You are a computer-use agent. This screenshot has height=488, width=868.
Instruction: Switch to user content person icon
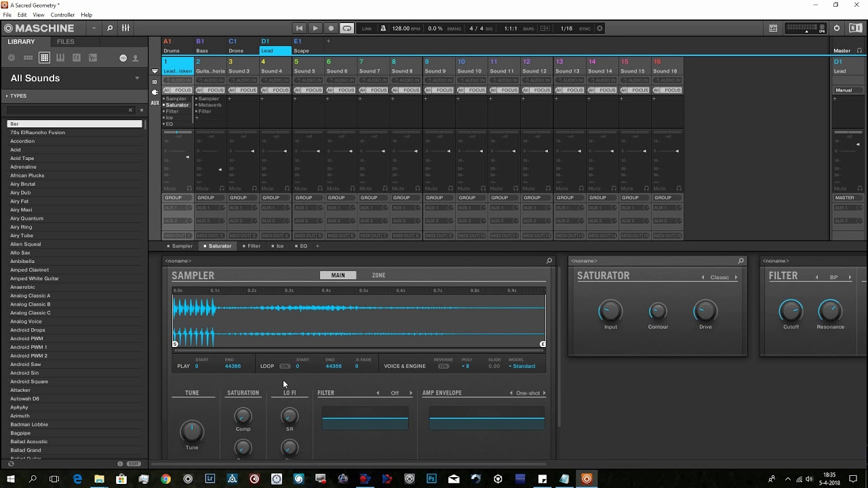135,58
